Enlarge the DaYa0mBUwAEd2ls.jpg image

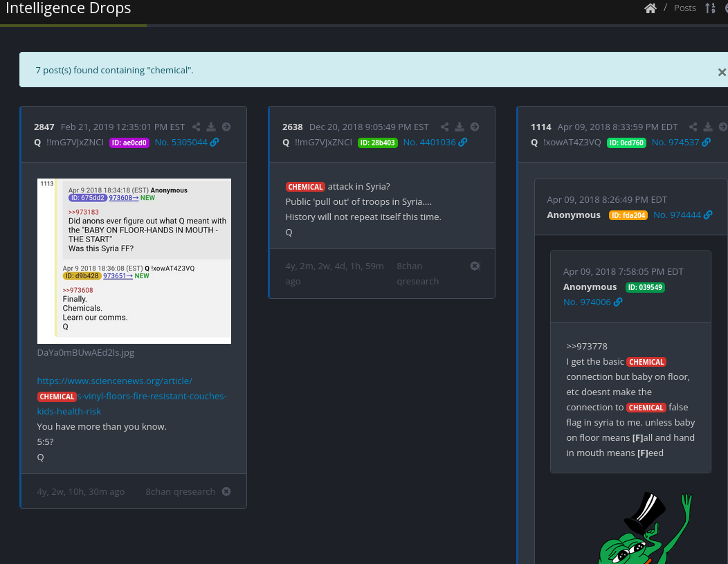(x=134, y=261)
